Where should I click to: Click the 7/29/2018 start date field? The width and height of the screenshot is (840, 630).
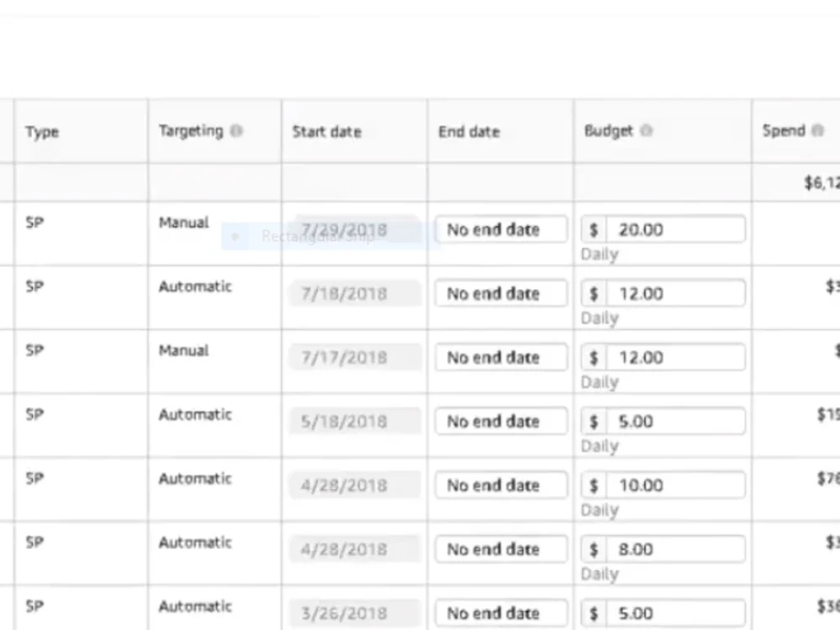coord(355,229)
